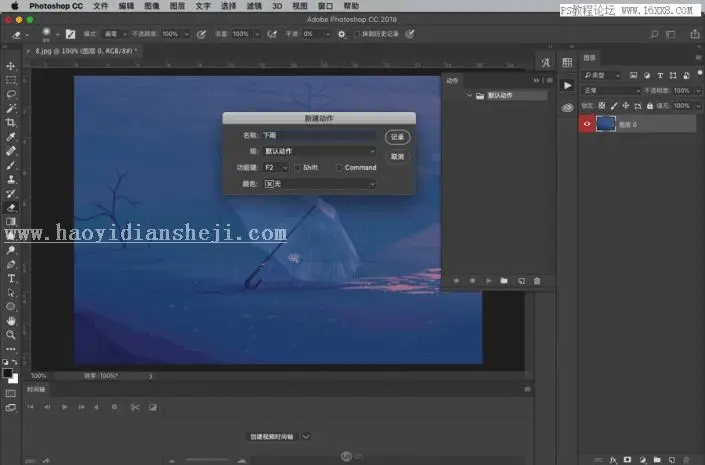Click the Record button in New Action dialog
This screenshot has width=705, height=465.
click(x=397, y=137)
